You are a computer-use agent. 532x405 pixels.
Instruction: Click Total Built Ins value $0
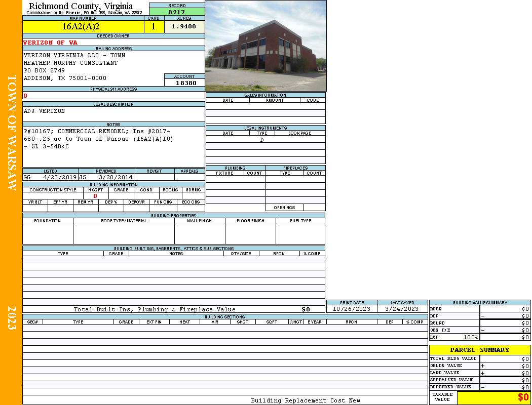point(306,309)
